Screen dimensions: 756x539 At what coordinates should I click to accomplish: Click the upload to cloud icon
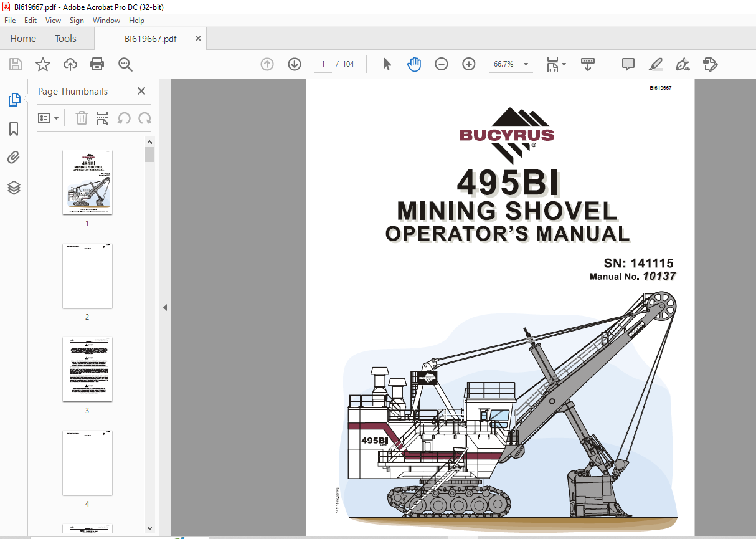tap(70, 64)
